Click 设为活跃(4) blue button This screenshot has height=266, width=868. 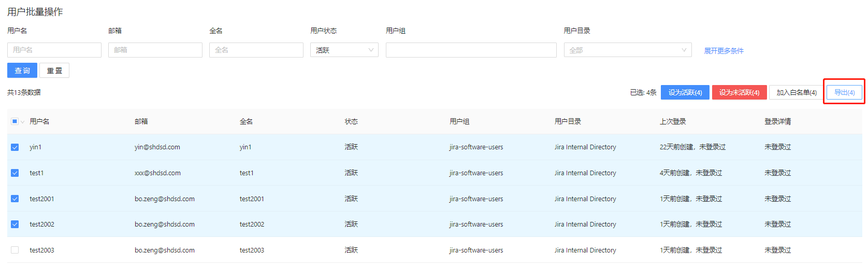pos(685,92)
